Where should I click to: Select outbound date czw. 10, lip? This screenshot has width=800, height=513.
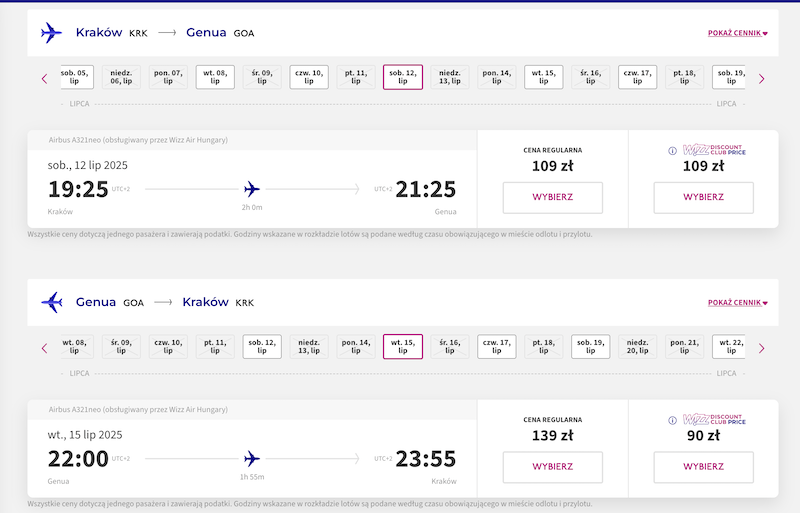point(309,77)
